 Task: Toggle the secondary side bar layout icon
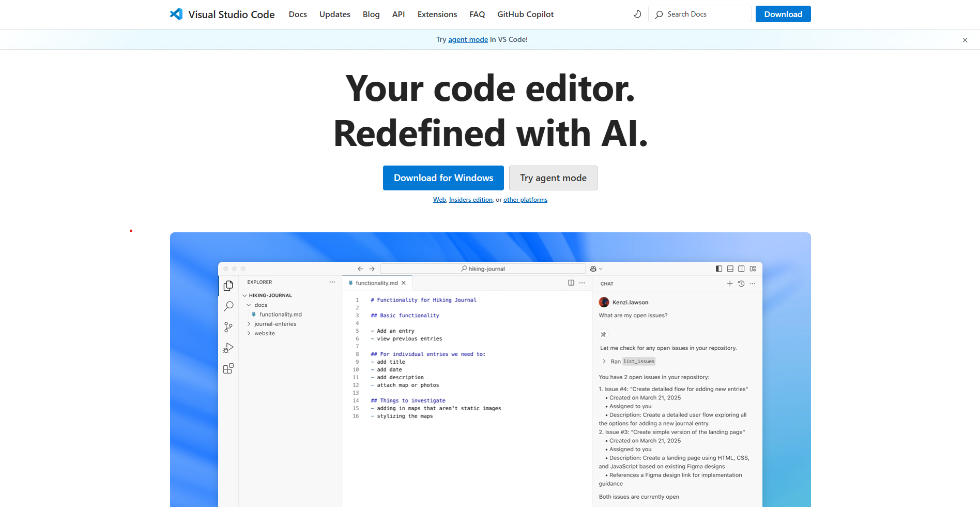tap(742, 269)
